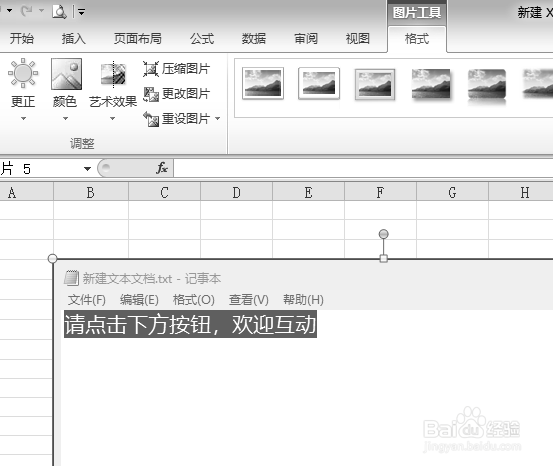Expand the 重设图片 dropdown arrow
553x466 pixels.
click(217, 119)
